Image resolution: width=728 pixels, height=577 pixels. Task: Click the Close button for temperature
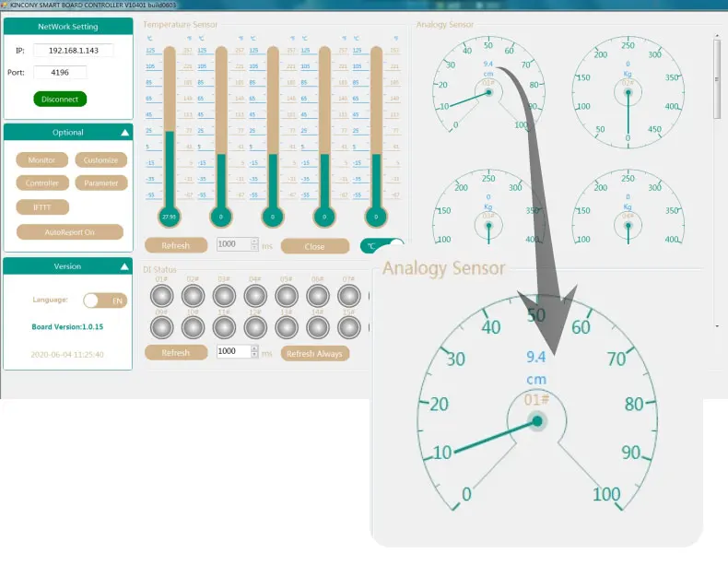coord(315,246)
